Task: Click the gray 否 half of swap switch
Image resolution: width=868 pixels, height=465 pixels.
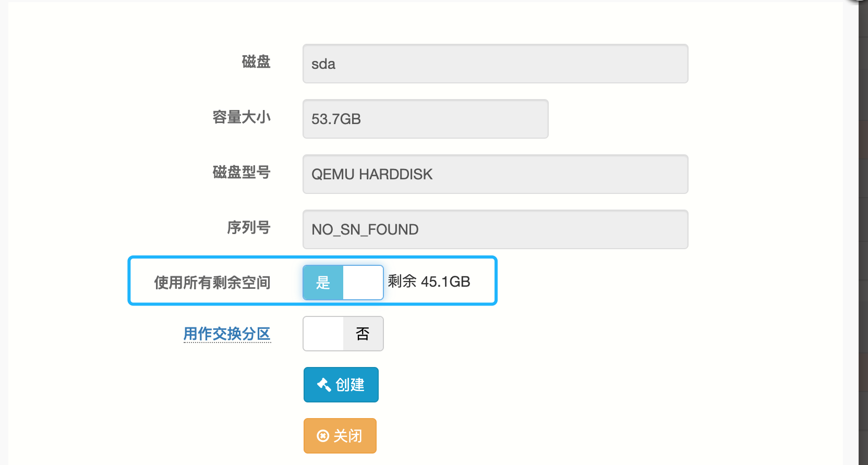Action: (x=363, y=334)
